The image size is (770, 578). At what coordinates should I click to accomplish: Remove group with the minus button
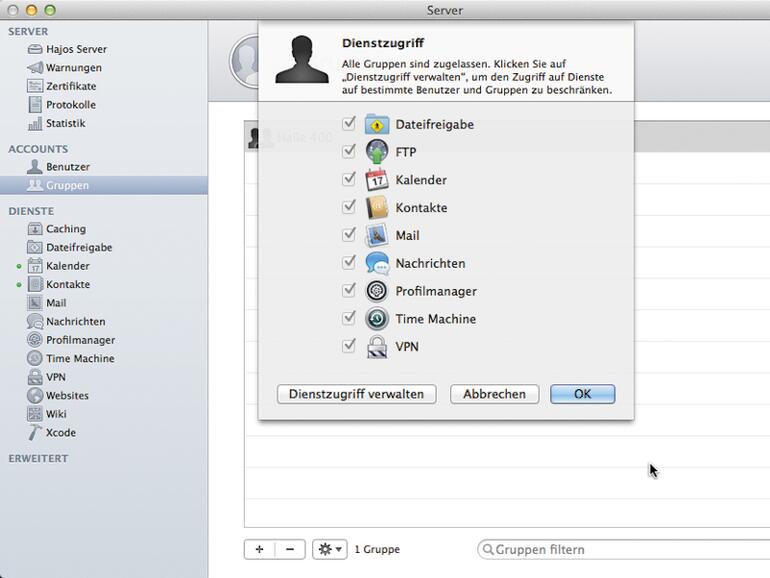[290, 549]
